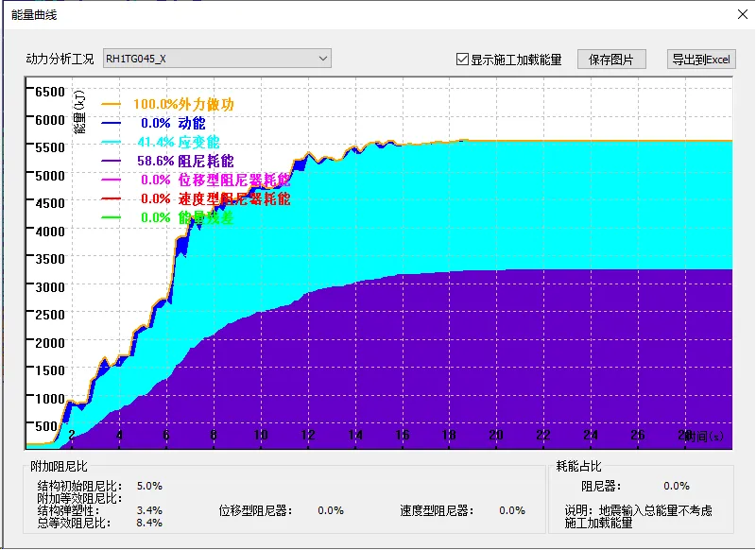This screenshot has height=550, width=756.
Task: Click the 能量(kJ) axis title
Action: [x=79, y=112]
